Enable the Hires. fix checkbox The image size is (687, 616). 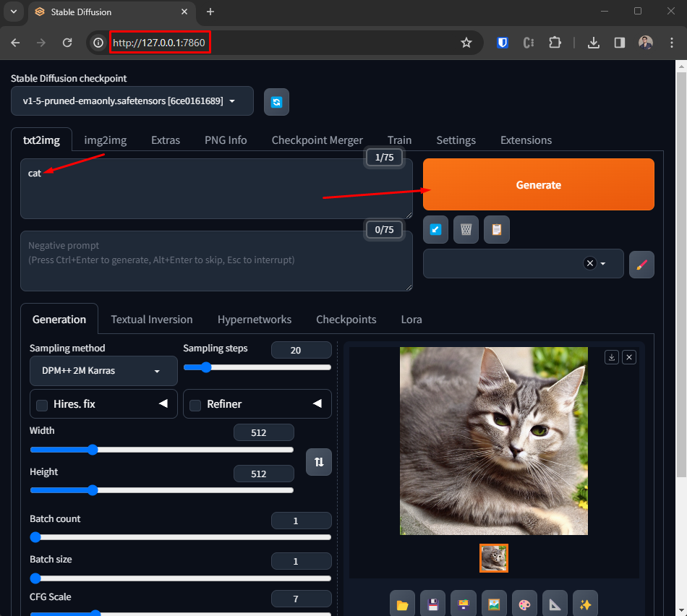[x=42, y=405]
